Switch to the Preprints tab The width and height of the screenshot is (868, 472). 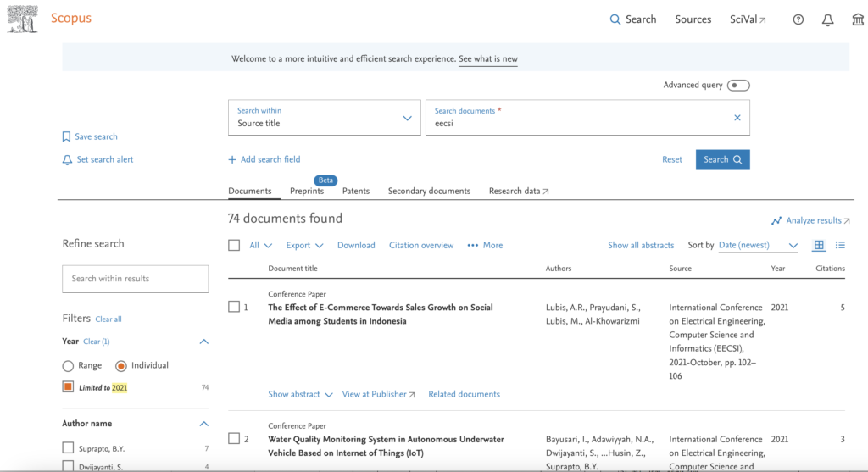point(307,191)
